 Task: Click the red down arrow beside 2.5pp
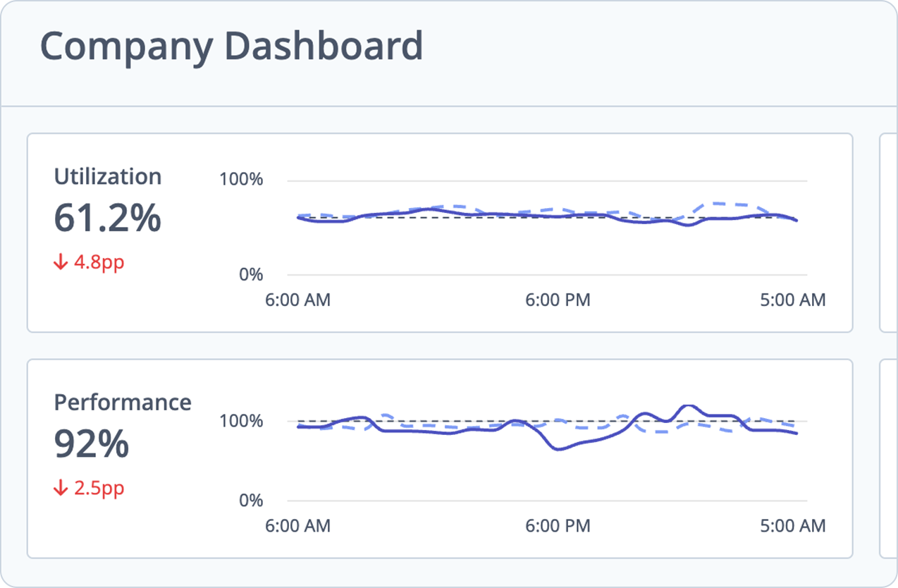[61, 487]
